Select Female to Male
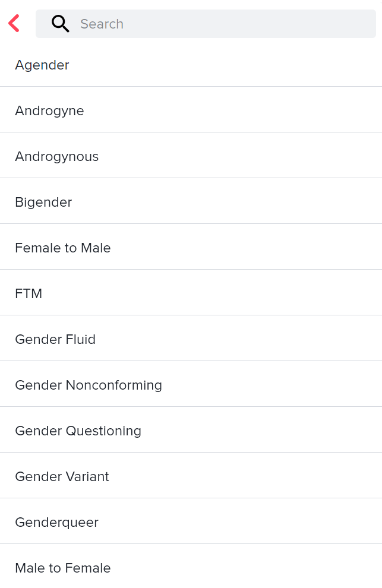Image resolution: width=382 pixels, height=588 pixels. (63, 248)
